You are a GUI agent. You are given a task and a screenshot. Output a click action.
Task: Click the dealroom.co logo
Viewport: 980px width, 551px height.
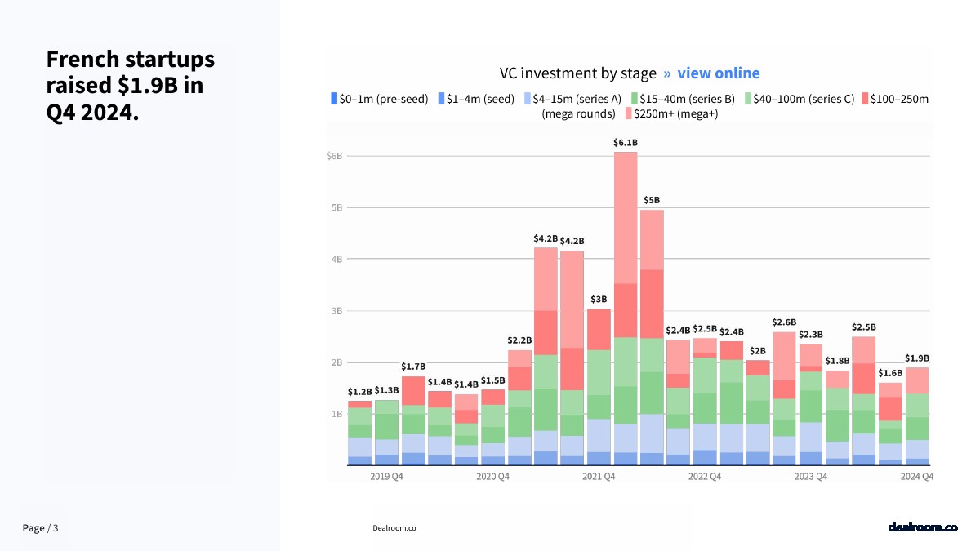pos(922,527)
